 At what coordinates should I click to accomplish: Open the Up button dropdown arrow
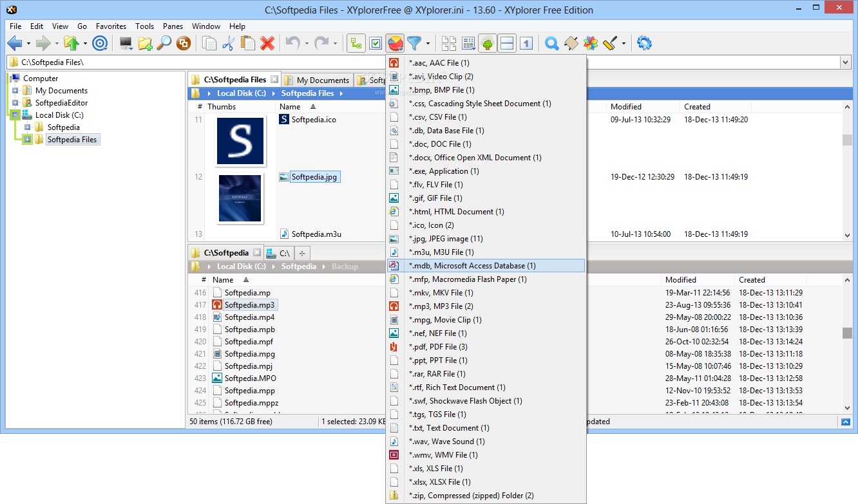click(85, 44)
